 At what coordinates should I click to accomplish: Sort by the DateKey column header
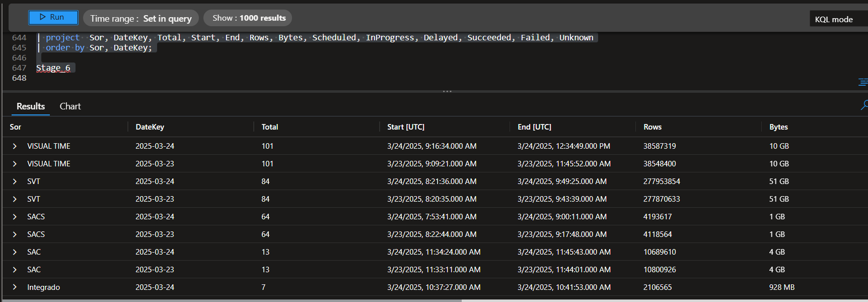pos(150,127)
